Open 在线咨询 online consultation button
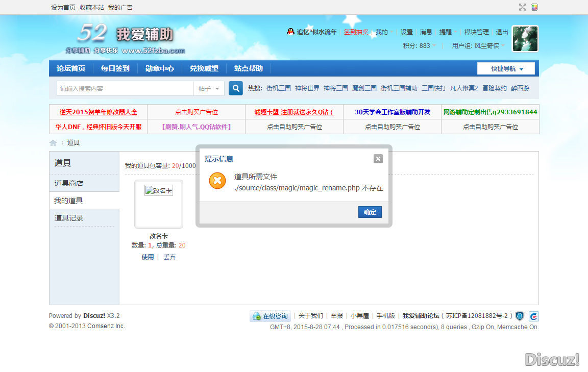This screenshot has height=372, width=588. 270,316
